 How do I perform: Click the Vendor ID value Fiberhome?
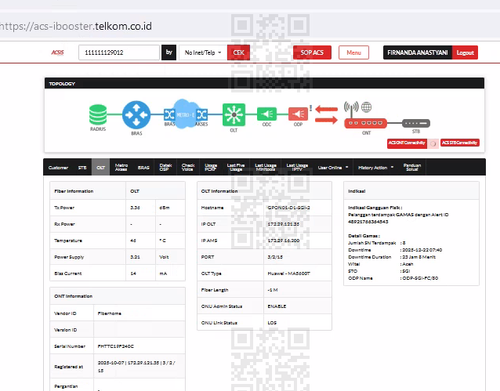pyautogui.click(x=109, y=313)
